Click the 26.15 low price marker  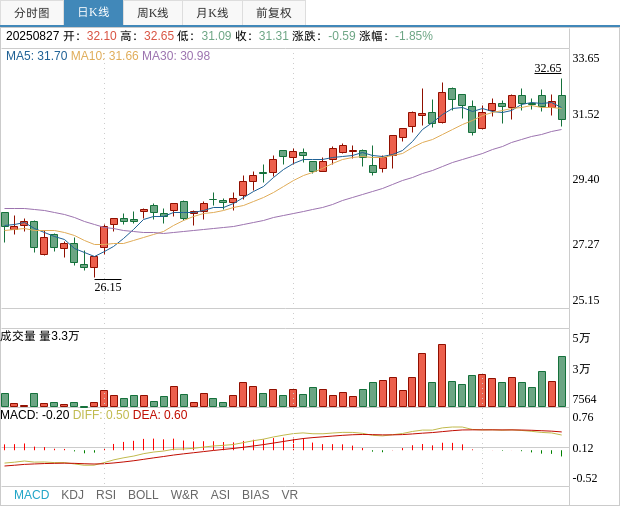[108, 287]
